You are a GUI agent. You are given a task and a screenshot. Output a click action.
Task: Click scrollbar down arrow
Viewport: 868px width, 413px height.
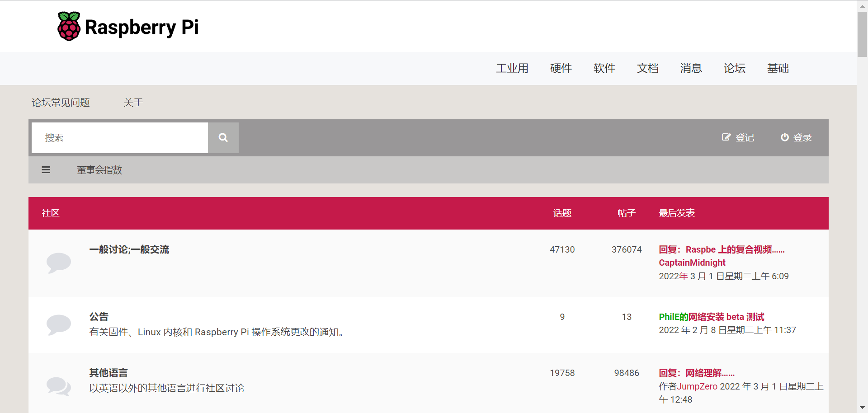pyautogui.click(x=862, y=408)
